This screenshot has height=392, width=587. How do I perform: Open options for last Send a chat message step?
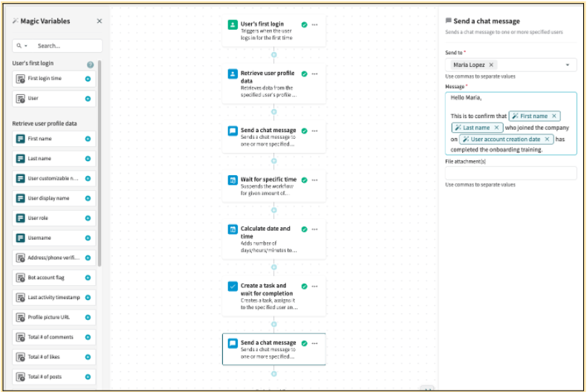tap(315, 343)
